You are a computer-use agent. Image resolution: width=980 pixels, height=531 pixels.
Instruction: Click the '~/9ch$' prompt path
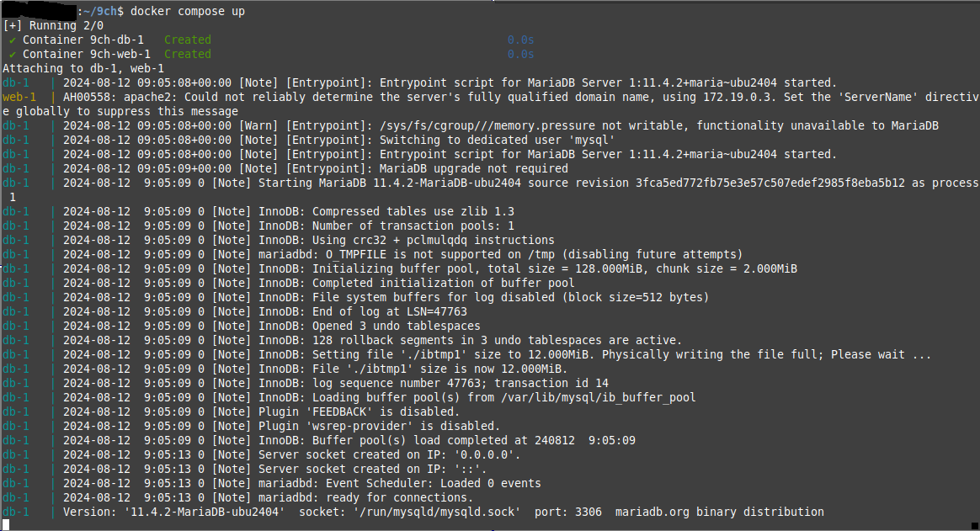pos(103,11)
